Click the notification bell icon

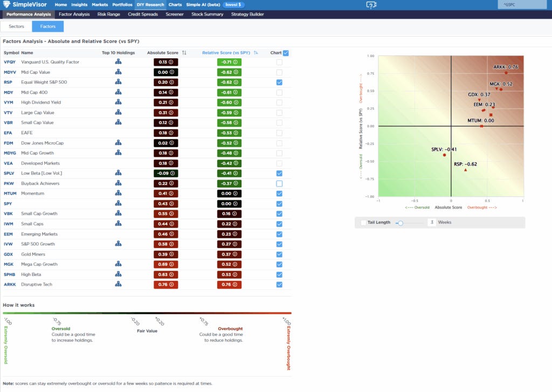point(371,4)
